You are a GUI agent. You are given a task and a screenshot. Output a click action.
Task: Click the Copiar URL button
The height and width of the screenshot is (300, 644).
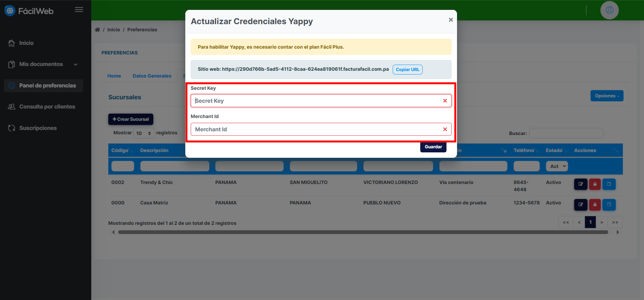click(x=407, y=69)
